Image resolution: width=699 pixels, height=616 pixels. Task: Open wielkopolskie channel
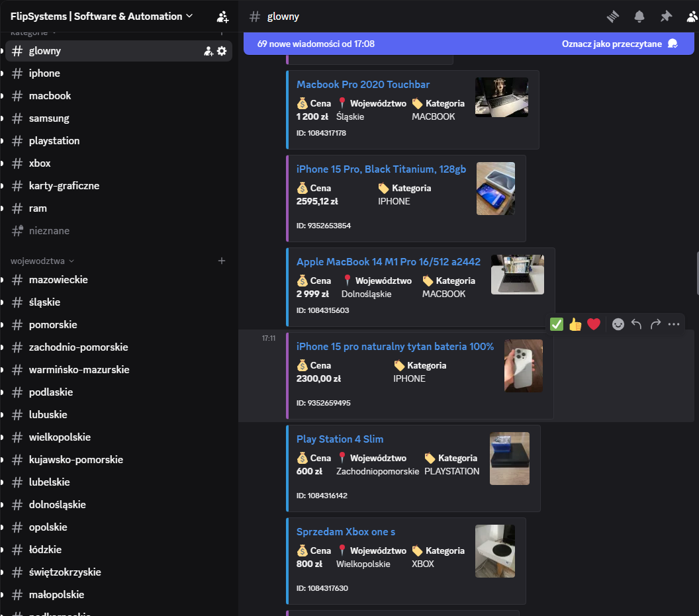(x=118, y=437)
